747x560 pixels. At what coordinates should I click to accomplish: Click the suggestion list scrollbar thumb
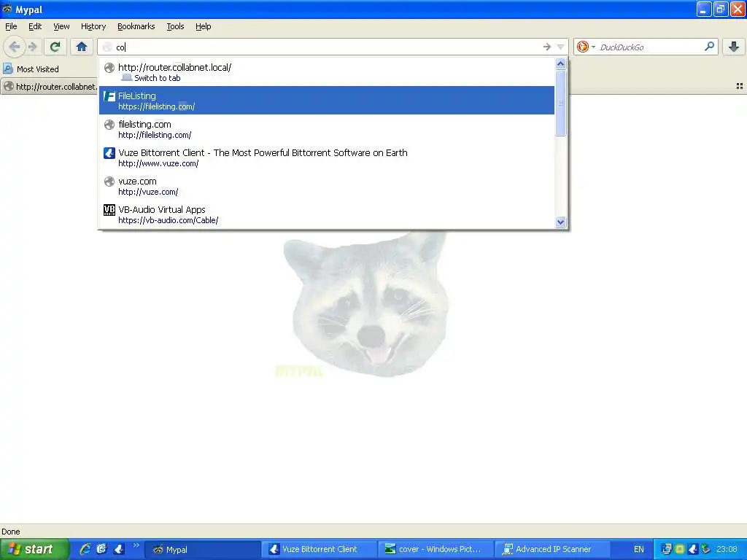561,103
